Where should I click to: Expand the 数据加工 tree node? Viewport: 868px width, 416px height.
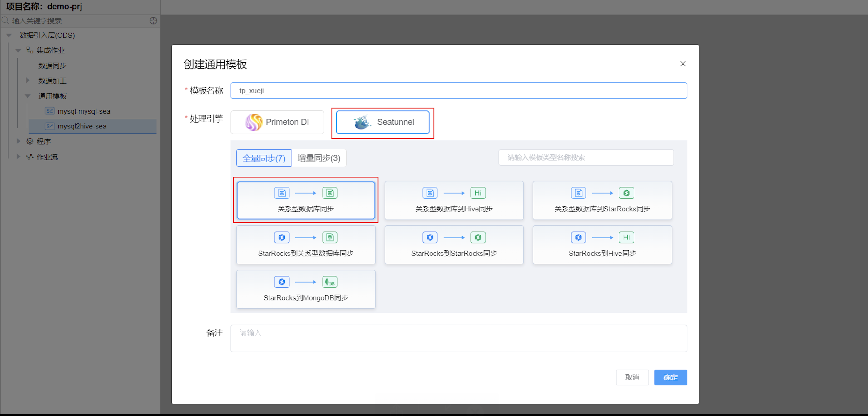pos(28,80)
